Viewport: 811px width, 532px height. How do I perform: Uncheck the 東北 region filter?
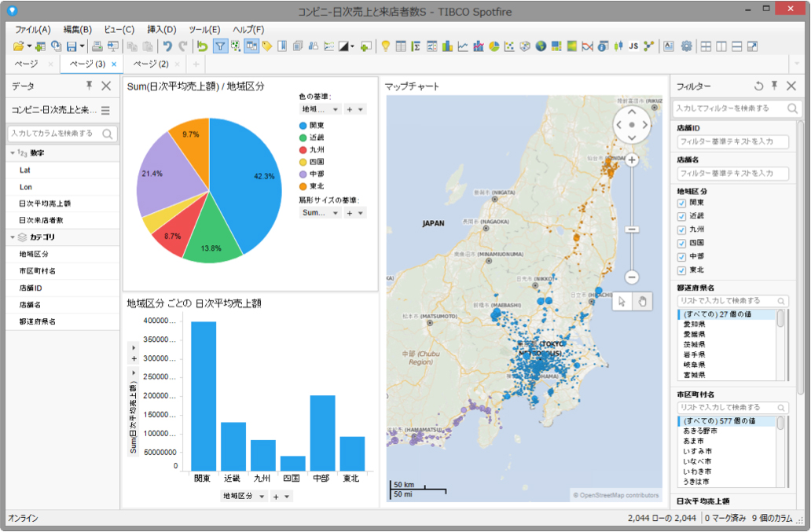pos(681,270)
